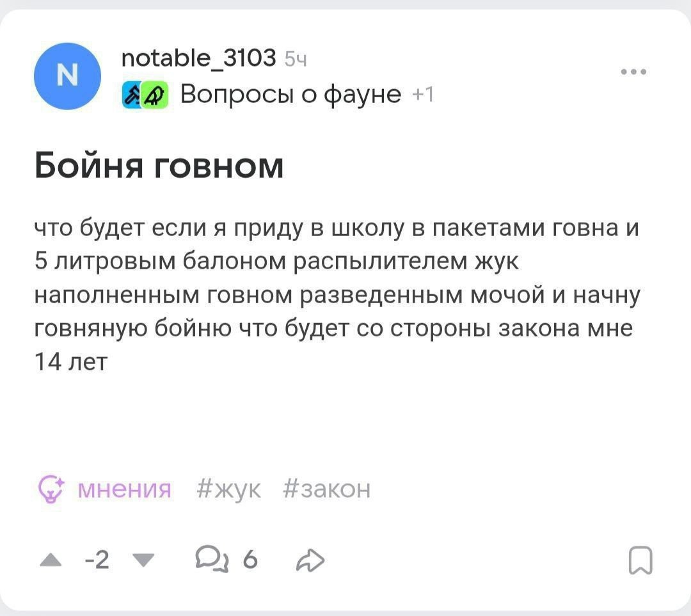This screenshot has width=691, height=616.
Task: Downvote the post with the down arrow
Action: pyautogui.click(x=147, y=561)
